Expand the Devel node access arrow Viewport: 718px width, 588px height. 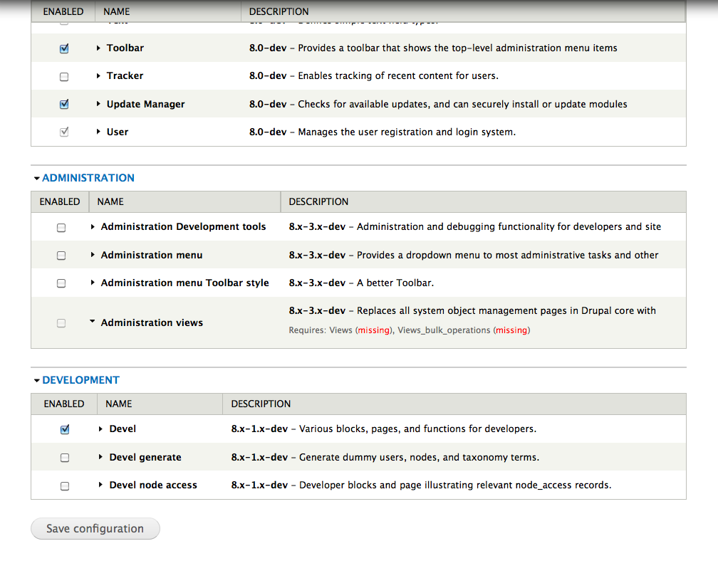click(100, 485)
